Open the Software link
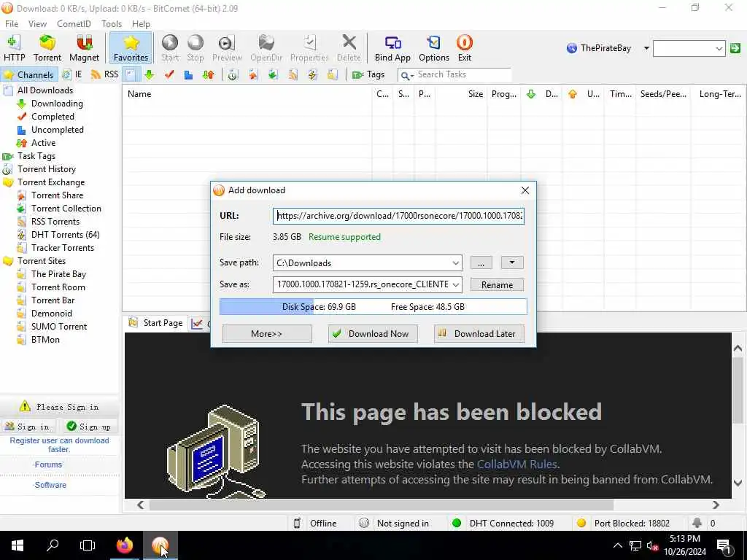747x560 pixels. coord(50,485)
